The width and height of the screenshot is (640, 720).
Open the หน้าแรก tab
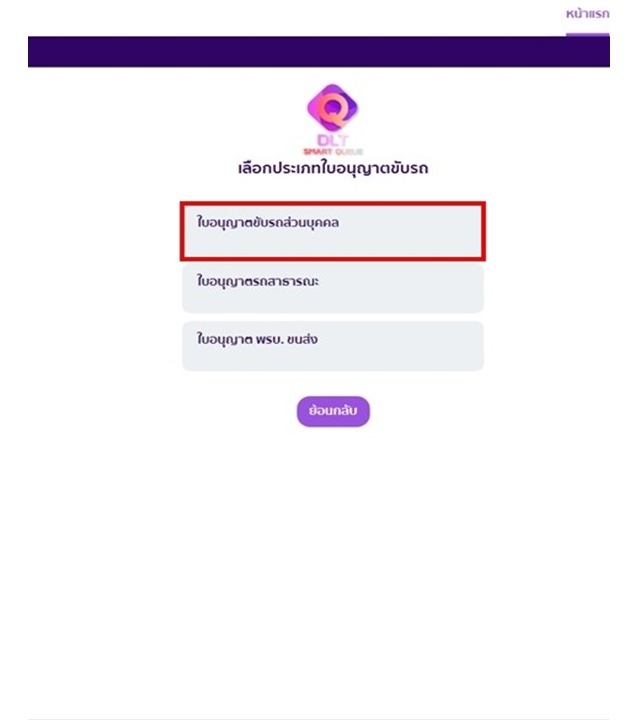[x=587, y=14]
